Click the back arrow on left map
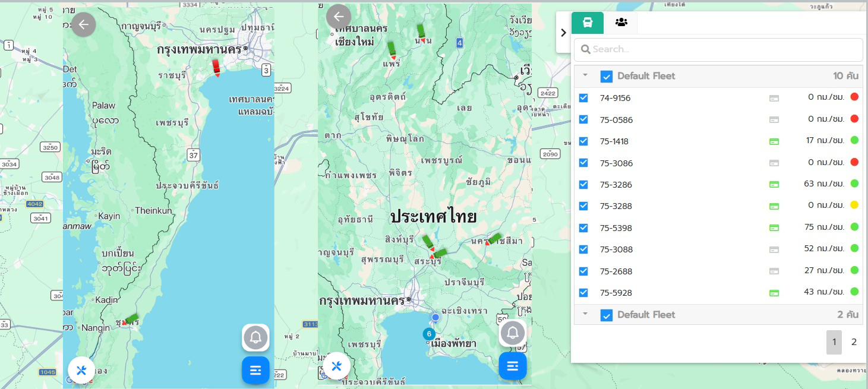The height and width of the screenshot is (389, 868). point(84,24)
